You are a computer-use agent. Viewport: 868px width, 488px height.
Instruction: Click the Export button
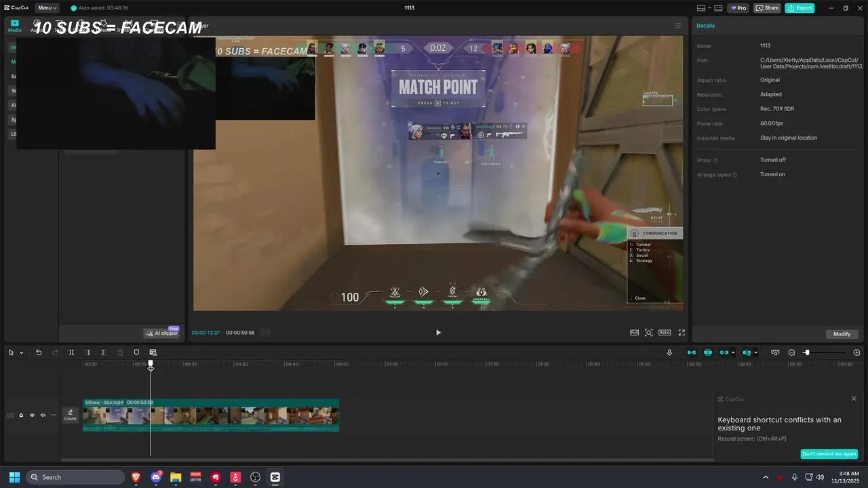click(800, 7)
